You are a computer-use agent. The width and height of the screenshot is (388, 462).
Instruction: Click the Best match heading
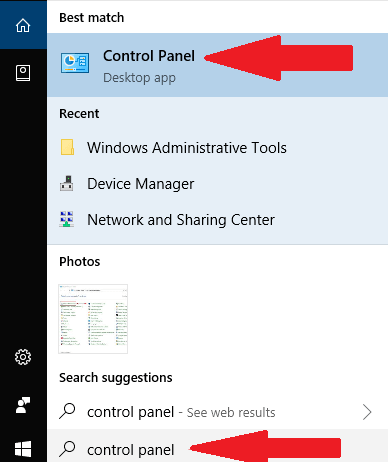92,17
